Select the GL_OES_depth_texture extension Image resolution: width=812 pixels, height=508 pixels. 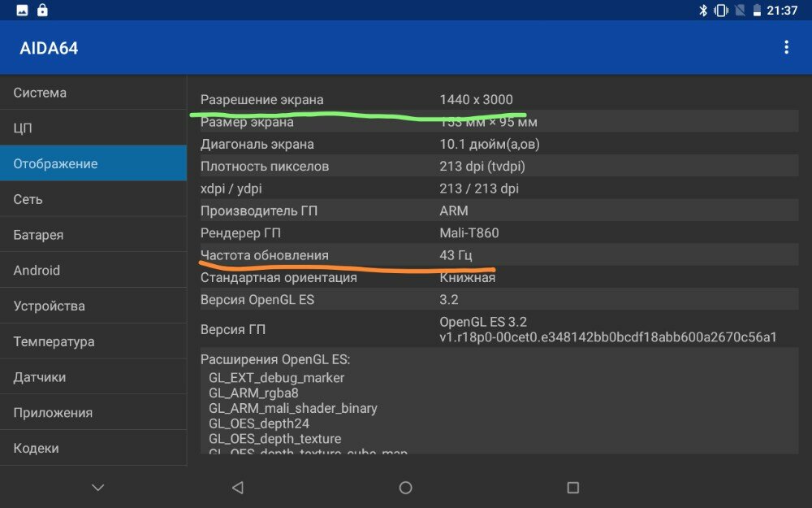pyautogui.click(x=275, y=439)
